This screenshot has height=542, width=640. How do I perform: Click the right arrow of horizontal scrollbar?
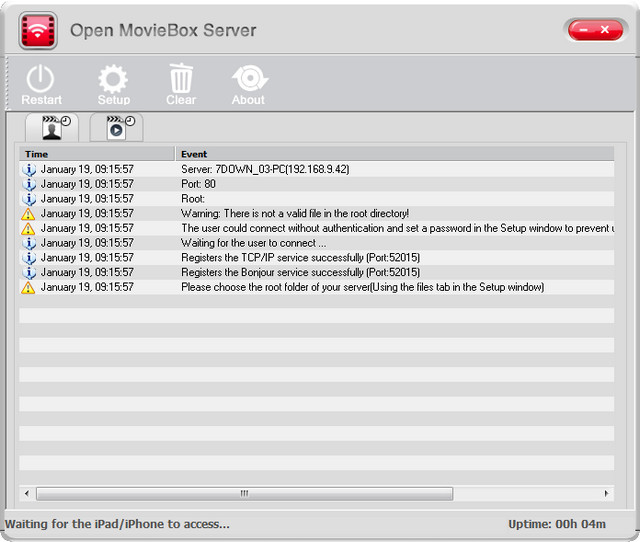[x=606, y=493]
